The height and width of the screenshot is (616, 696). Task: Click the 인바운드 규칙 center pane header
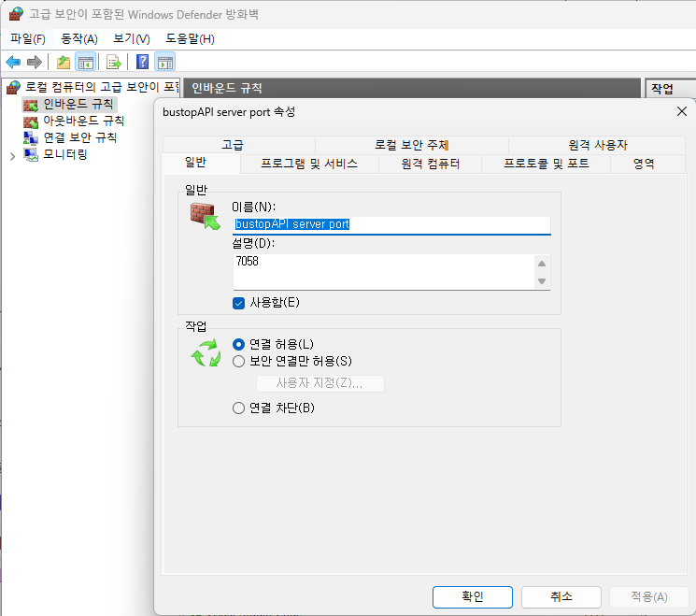(411, 88)
